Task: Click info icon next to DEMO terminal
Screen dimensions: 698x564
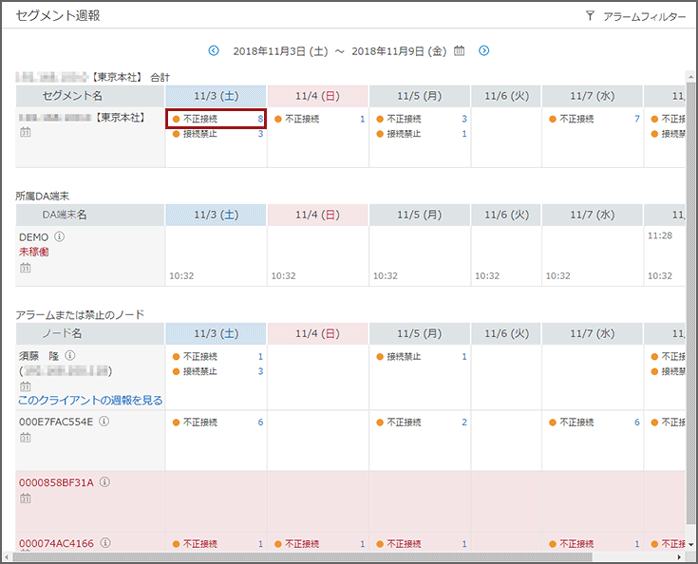Action: click(x=59, y=237)
